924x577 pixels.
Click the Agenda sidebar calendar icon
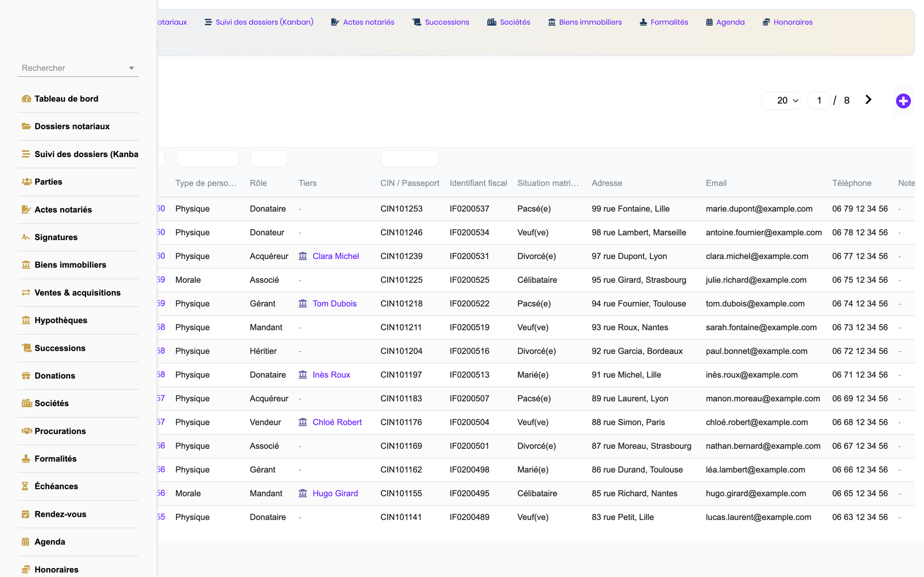tap(26, 541)
